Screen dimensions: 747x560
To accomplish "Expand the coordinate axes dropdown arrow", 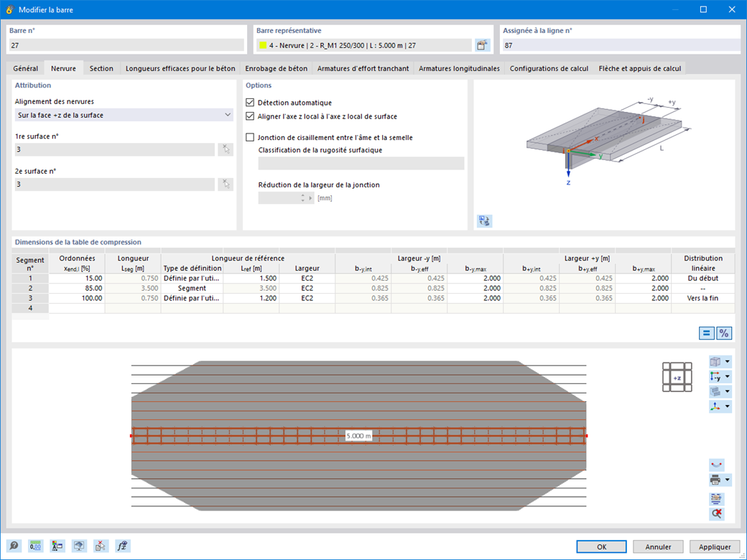I will 728,406.
